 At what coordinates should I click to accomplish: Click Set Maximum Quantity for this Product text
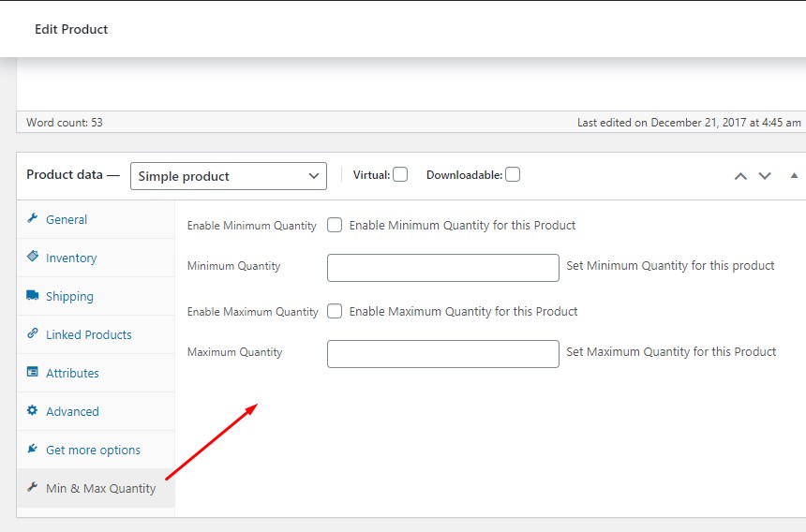(671, 352)
